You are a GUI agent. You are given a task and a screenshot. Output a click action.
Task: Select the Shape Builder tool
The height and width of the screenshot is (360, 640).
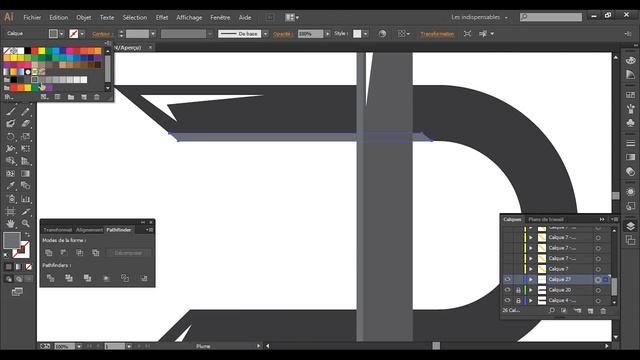coord(11,161)
